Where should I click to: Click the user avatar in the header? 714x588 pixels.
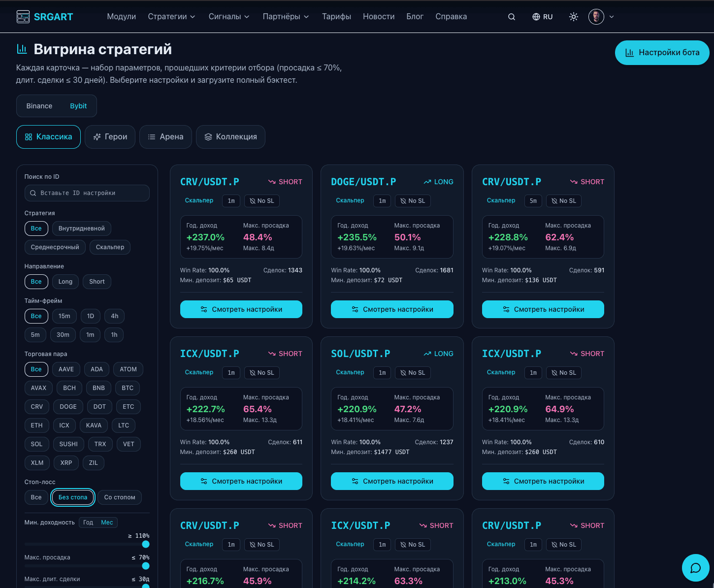[x=596, y=16]
